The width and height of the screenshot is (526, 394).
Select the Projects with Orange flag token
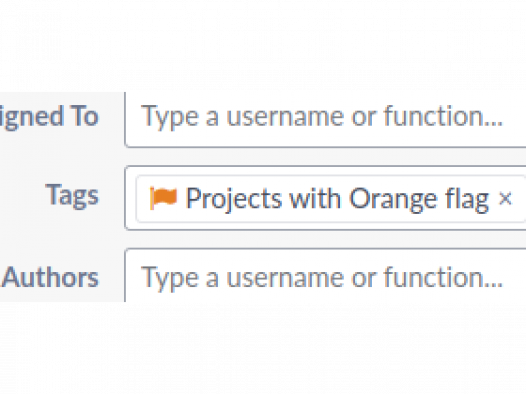click(330, 199)
